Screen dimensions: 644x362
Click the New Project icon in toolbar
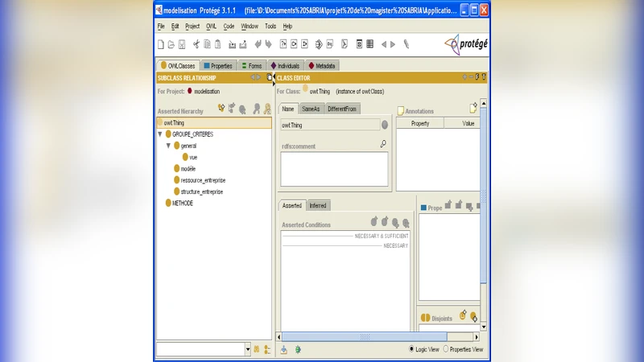pos(161,44)
